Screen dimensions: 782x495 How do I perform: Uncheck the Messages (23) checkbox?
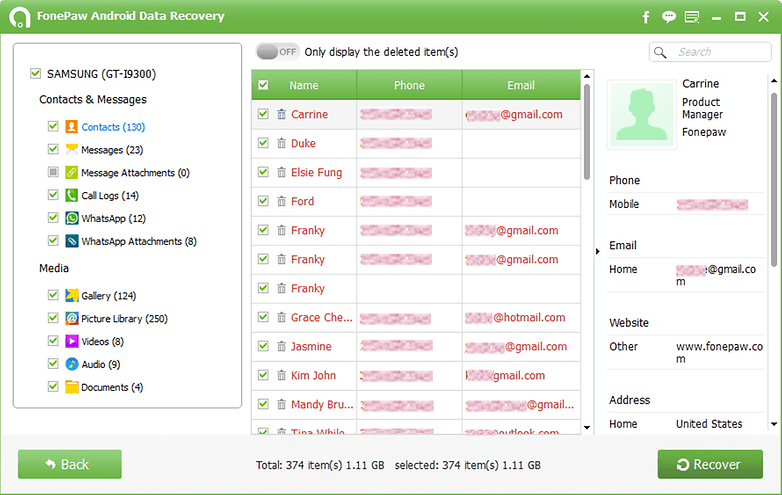tap(53, 149)
